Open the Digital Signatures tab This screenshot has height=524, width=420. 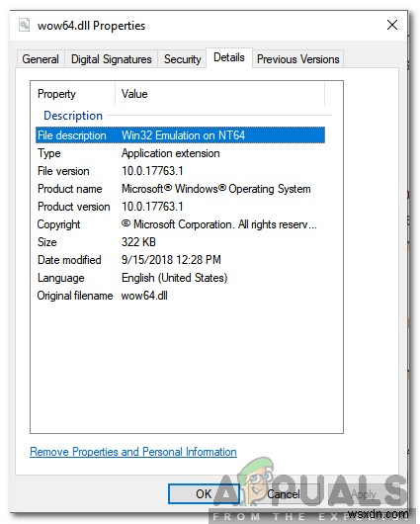(112, 59)
